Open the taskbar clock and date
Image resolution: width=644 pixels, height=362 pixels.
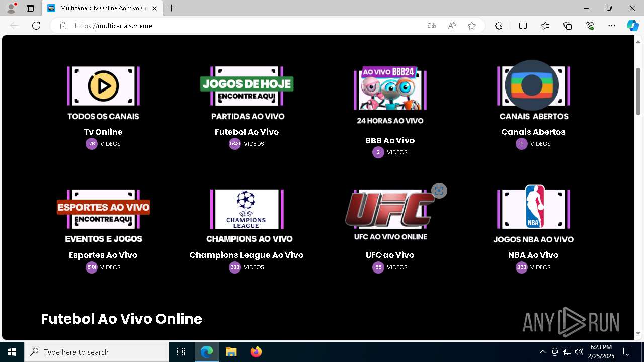tap(601, 352)
